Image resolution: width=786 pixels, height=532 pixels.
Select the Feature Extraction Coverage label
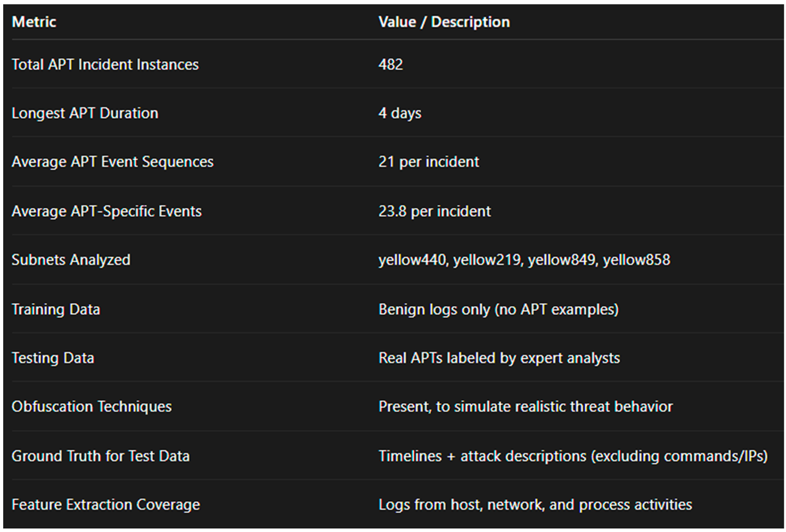tap(105, 504)
